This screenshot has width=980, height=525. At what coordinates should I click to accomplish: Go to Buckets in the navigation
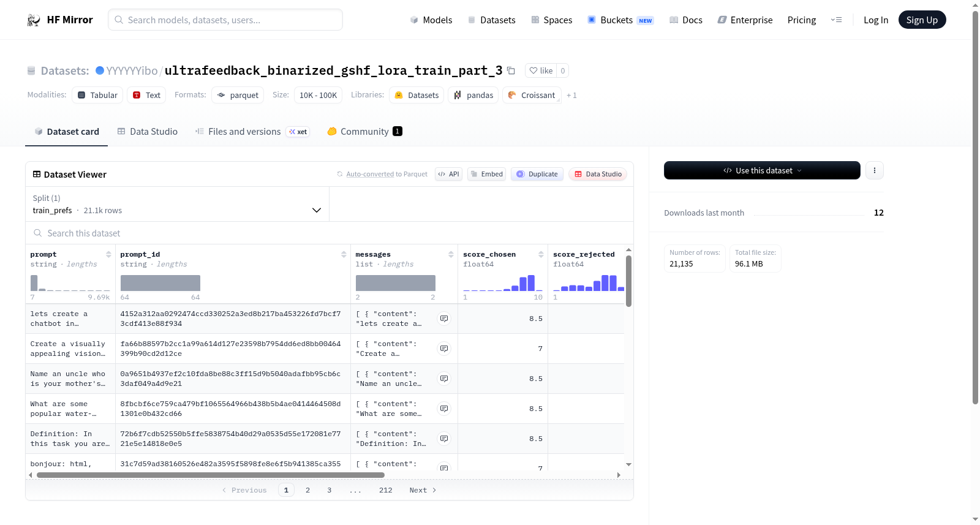(x=620, y=20)
